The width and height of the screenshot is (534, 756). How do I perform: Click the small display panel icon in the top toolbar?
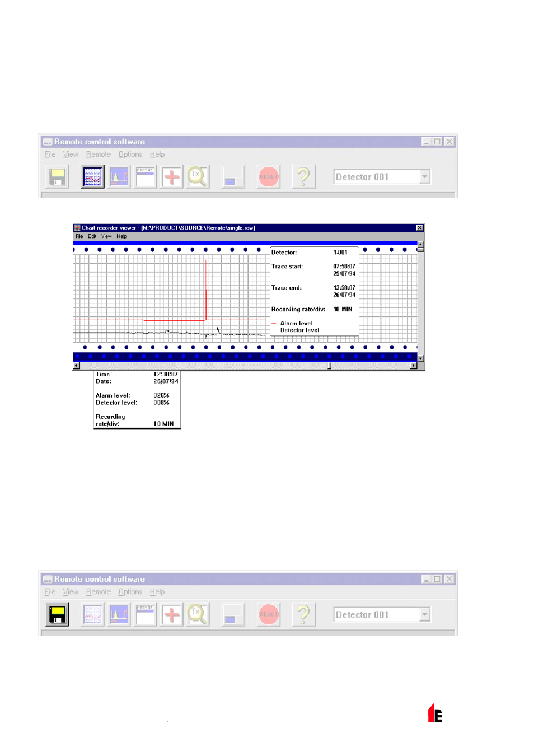(145, 177)
